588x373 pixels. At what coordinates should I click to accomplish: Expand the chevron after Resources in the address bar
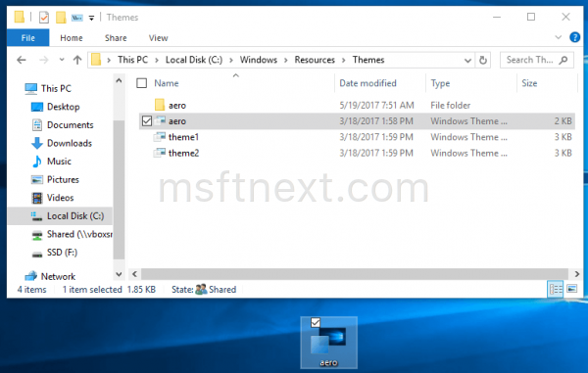coord(343,60)
